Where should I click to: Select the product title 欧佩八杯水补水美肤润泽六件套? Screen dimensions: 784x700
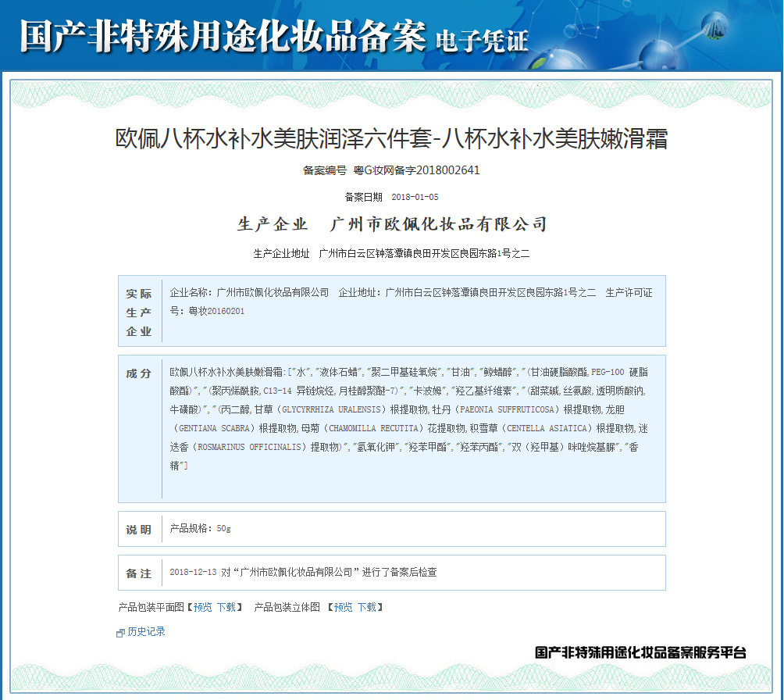point(274,138)
